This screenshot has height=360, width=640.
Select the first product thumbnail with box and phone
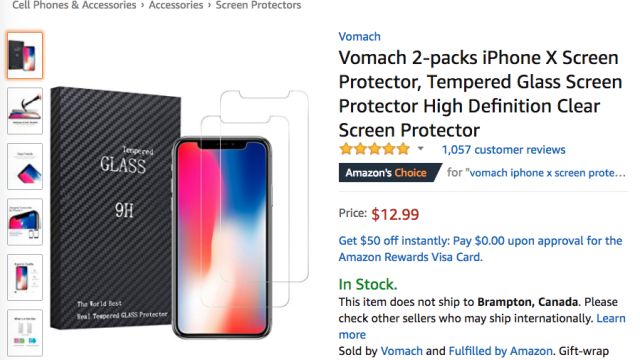(25, 56)
